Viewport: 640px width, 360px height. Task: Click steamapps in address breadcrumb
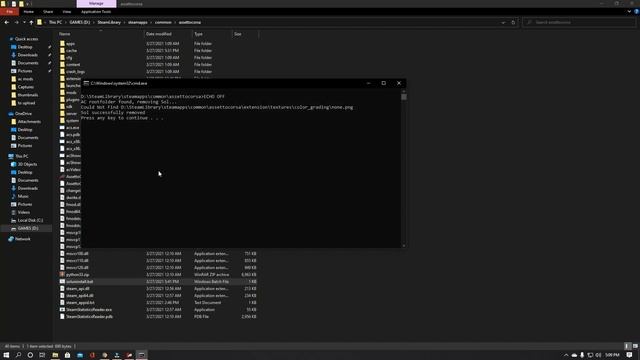pos(138,22)
